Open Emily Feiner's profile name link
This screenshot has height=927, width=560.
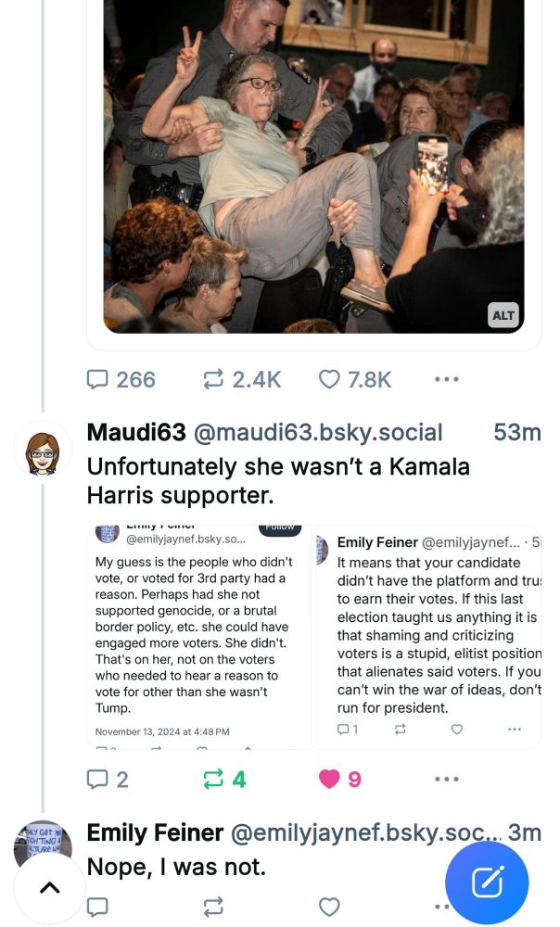click(155, 832)
